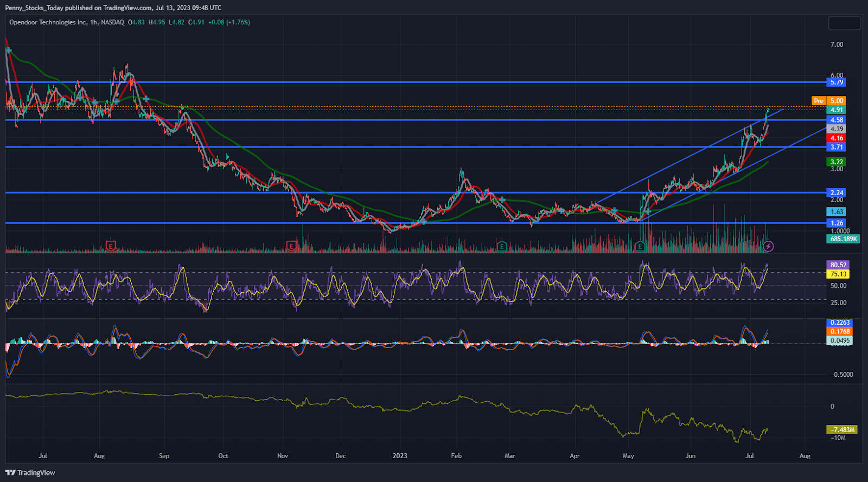The image size is (868, 482).
Task: Select the 5.79 blue price label
Action: 837,82
